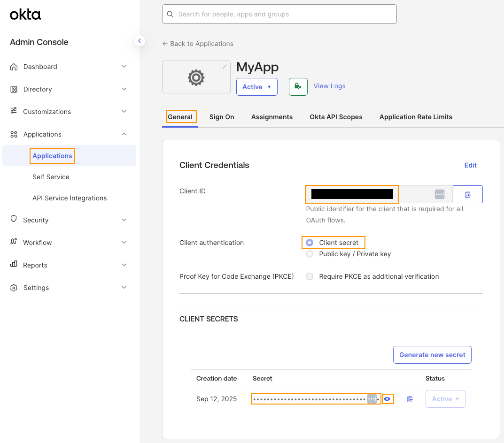Image resolution: width=504 pixels, height=443 pixels.
Task: Copy the client secret to clipboard
Action: tap(410, 399)
